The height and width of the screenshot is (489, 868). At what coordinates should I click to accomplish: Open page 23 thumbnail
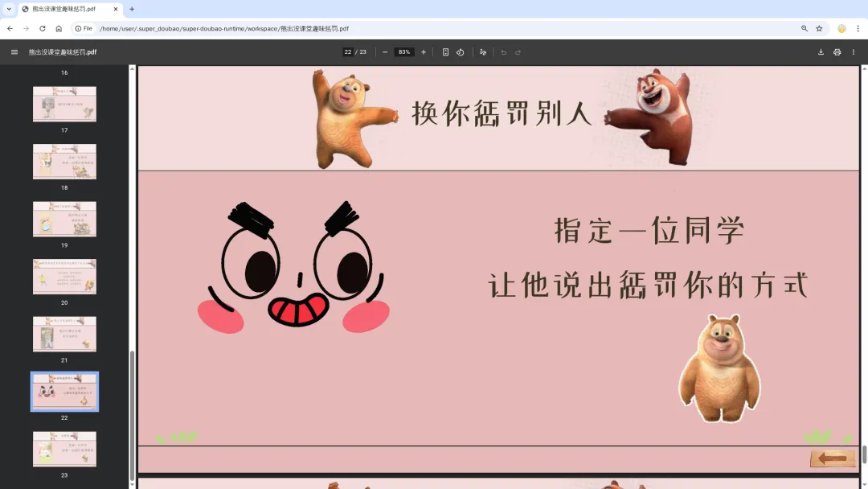pyautogui.click(x=64, y=449)
